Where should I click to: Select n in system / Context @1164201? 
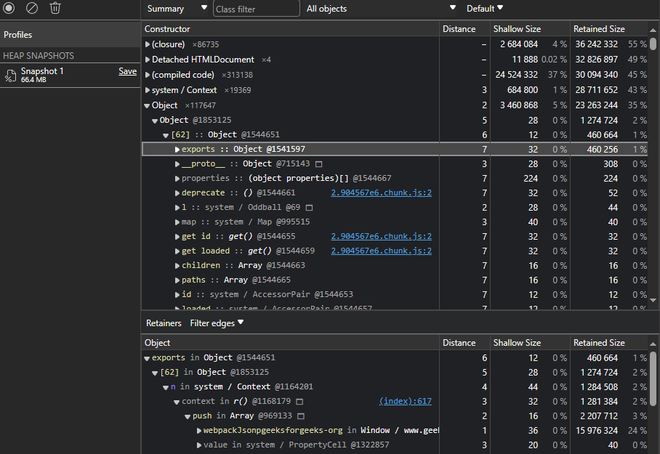(395, 387)
